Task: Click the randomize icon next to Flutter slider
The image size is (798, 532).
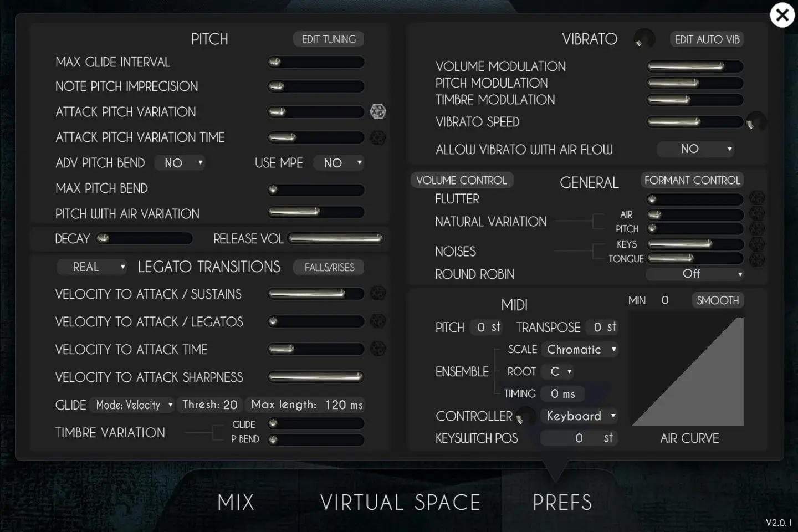Action: pos(757,198)
